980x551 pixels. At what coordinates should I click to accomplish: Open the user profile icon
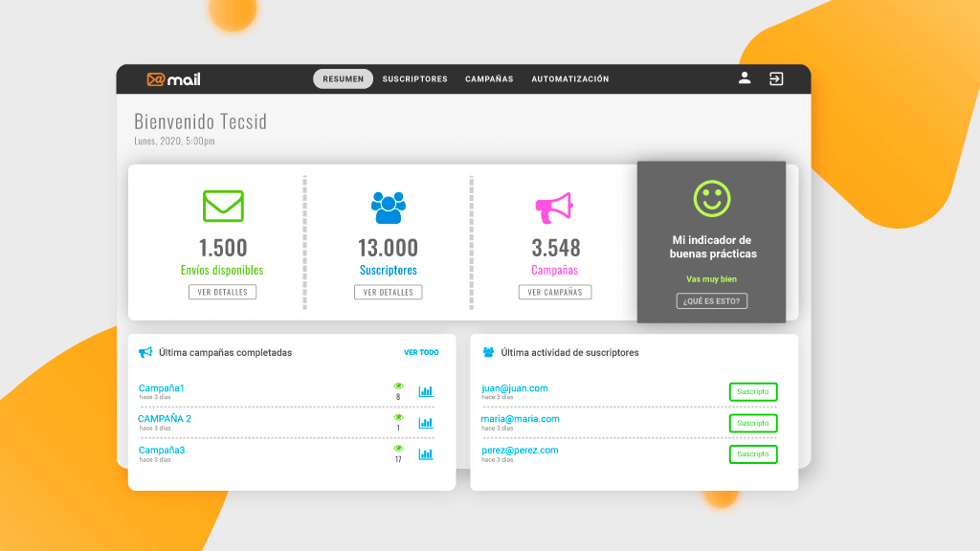pos(744,78)
